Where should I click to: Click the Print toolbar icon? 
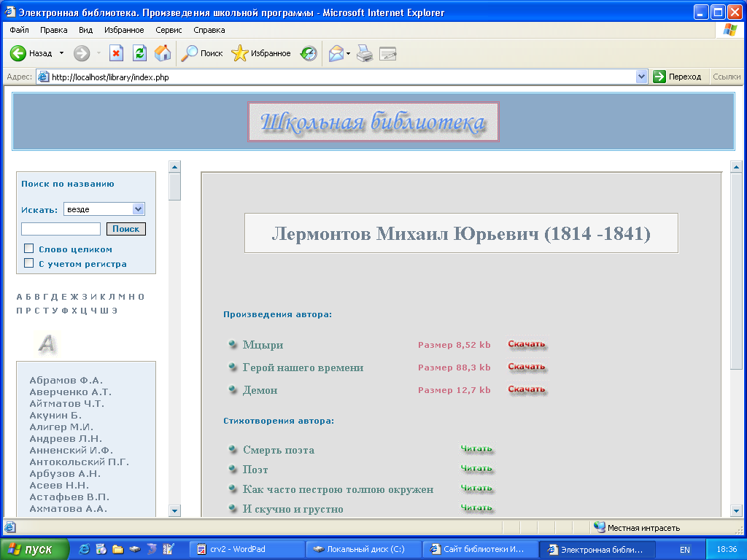point(365,53)
